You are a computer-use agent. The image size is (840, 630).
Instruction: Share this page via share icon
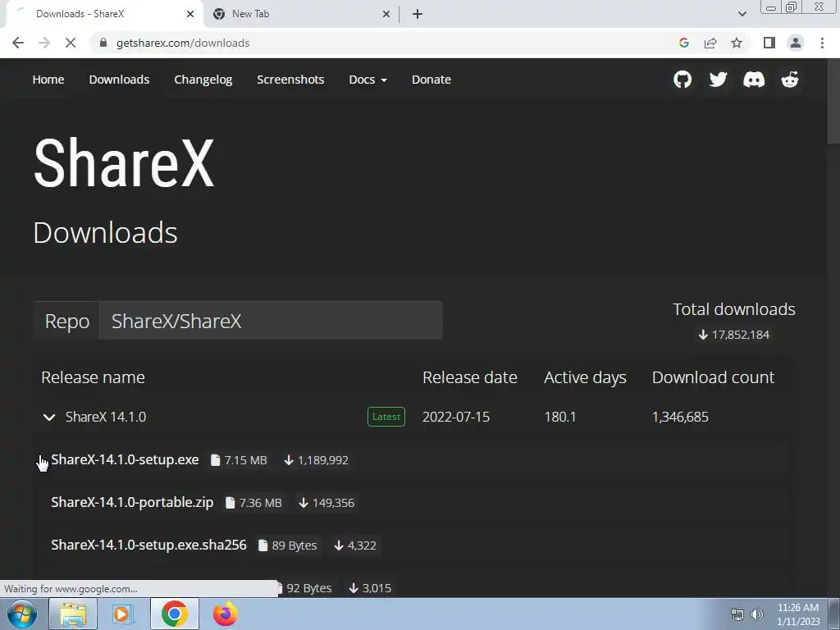click(x=710, y=43)
